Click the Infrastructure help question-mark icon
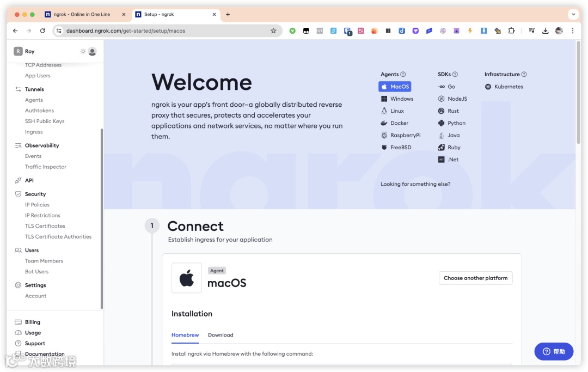This screenshot has height=372, width=588. coord(524,74)
